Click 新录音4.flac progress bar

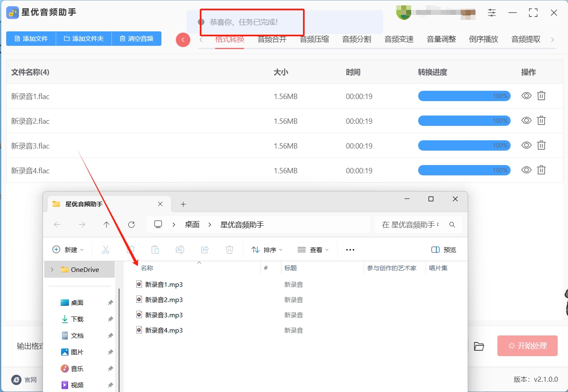pyautogui.click(x=464, y=170)
